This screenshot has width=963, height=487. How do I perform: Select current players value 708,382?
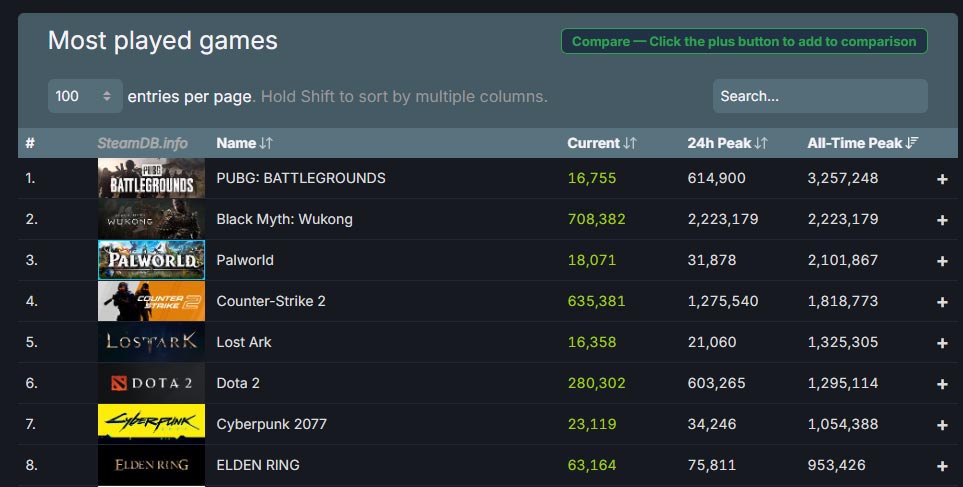596,219
